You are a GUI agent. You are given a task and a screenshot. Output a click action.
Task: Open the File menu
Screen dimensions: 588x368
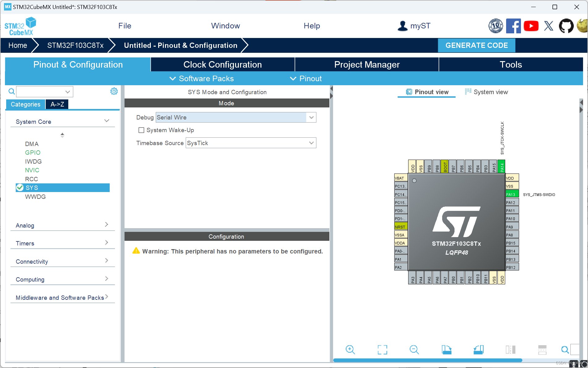pyautogui.click(x=125, y=26)
